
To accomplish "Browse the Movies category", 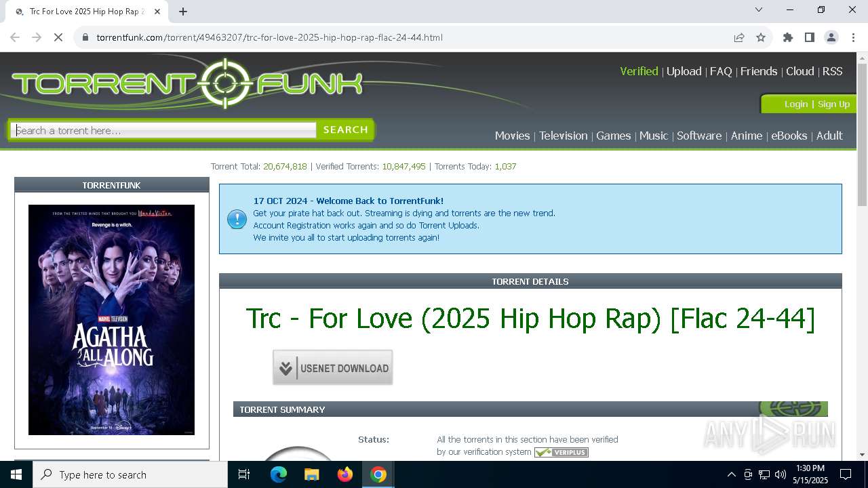I will pyautogui.click(x=512, y=136).
